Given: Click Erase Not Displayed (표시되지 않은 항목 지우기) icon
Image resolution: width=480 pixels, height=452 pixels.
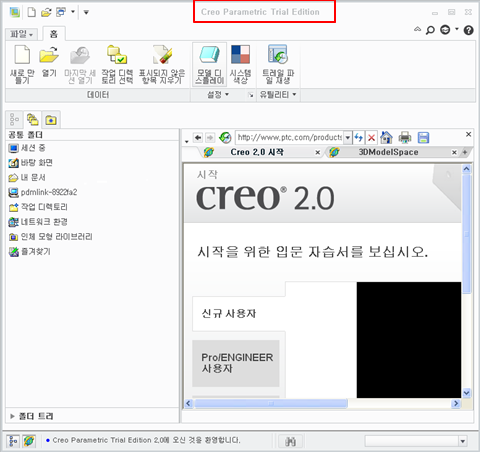Looking at the screenshot, I should 162,55.
